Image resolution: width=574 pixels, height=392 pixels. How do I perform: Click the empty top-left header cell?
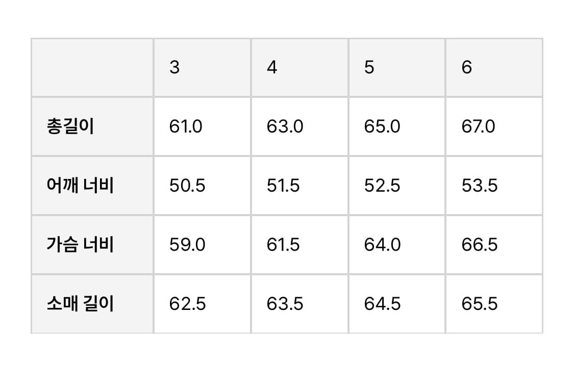(x=92, y=67)
